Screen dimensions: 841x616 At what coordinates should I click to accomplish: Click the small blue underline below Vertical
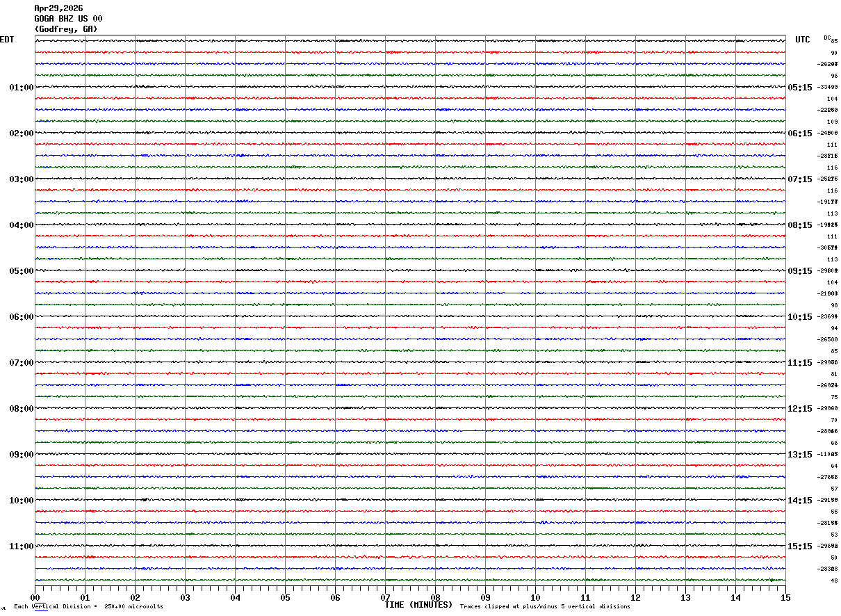point(42,612)
